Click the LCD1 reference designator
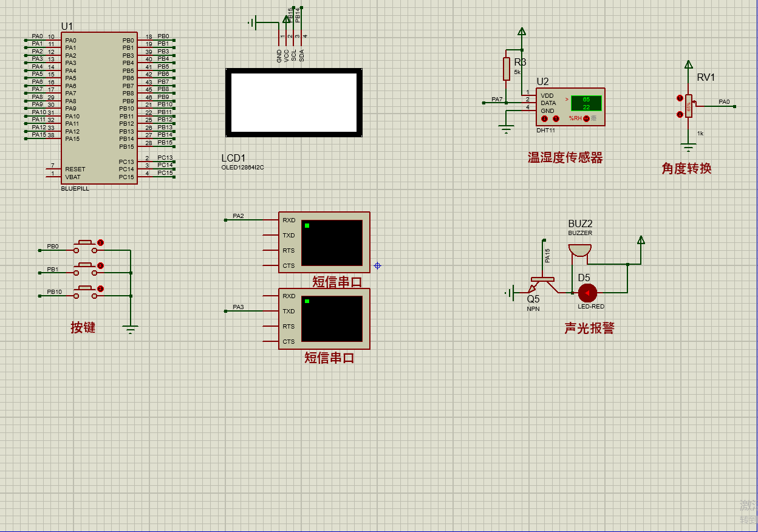Viewport: 758px width, 532px height. [x=234, y=159]
